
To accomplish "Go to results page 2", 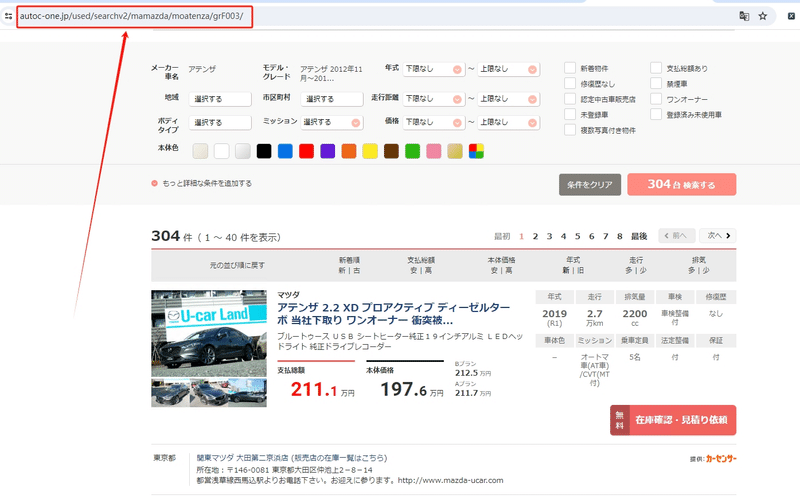I will point(535,236).
